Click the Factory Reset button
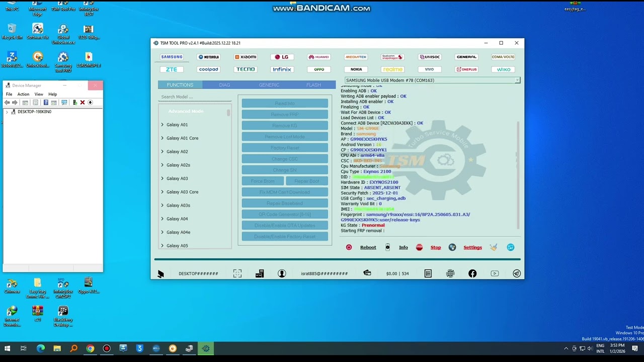 [x=285, y=148]
